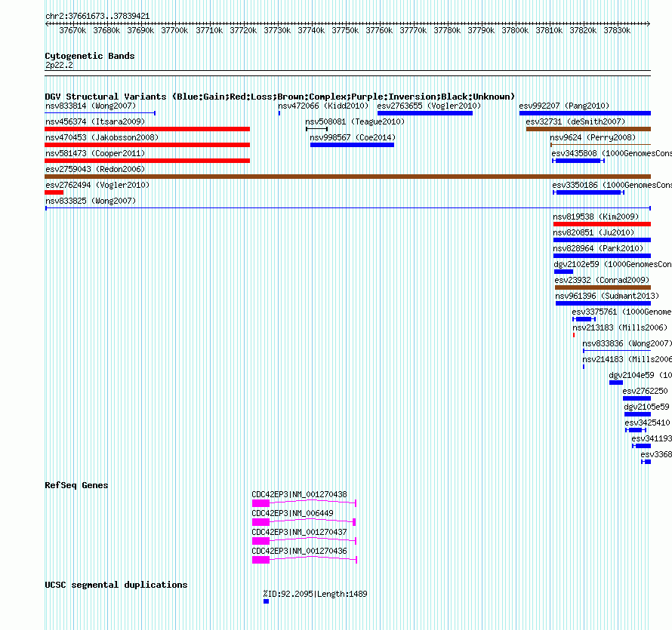Open the dgv2102e59 variant label
The image size is (672, 630).
point(613,264)
